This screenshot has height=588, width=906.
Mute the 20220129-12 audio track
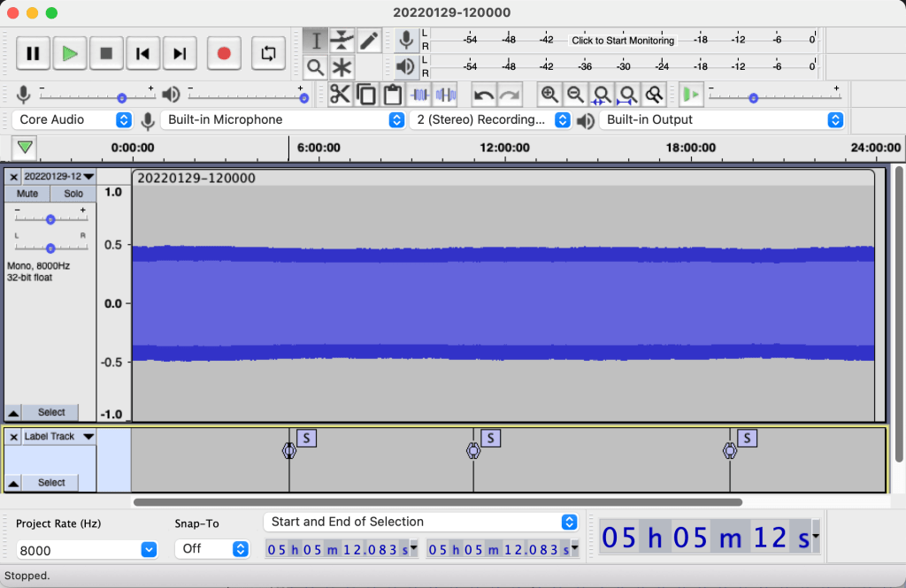tap(27, 194)
